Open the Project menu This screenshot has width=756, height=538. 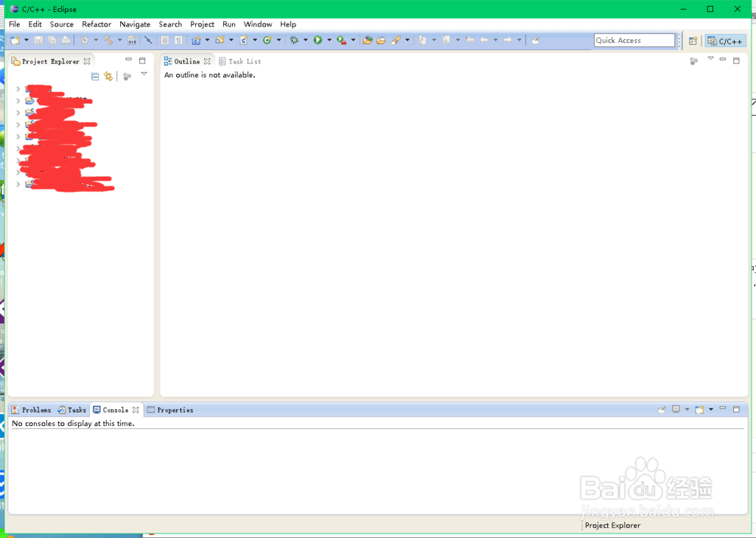pyautogui.click(x=202, y=24)
